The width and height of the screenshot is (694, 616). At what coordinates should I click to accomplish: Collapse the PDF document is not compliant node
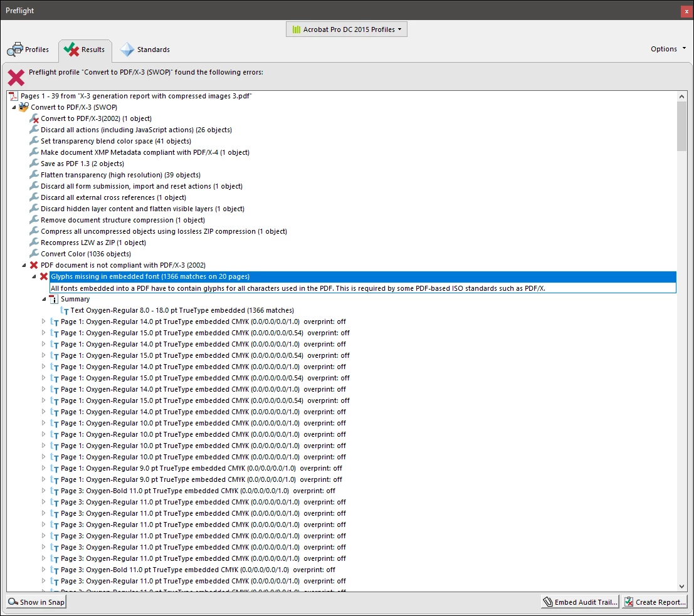click(x=24, y=265)
